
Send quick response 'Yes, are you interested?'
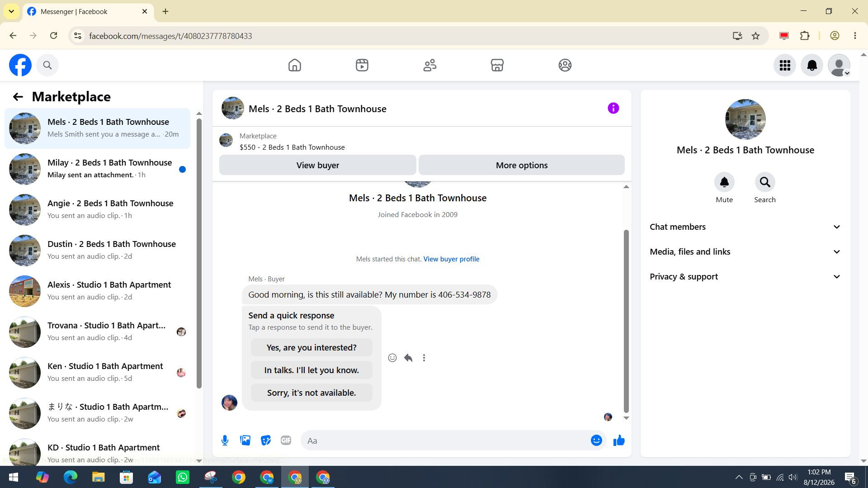pos(311,347)
